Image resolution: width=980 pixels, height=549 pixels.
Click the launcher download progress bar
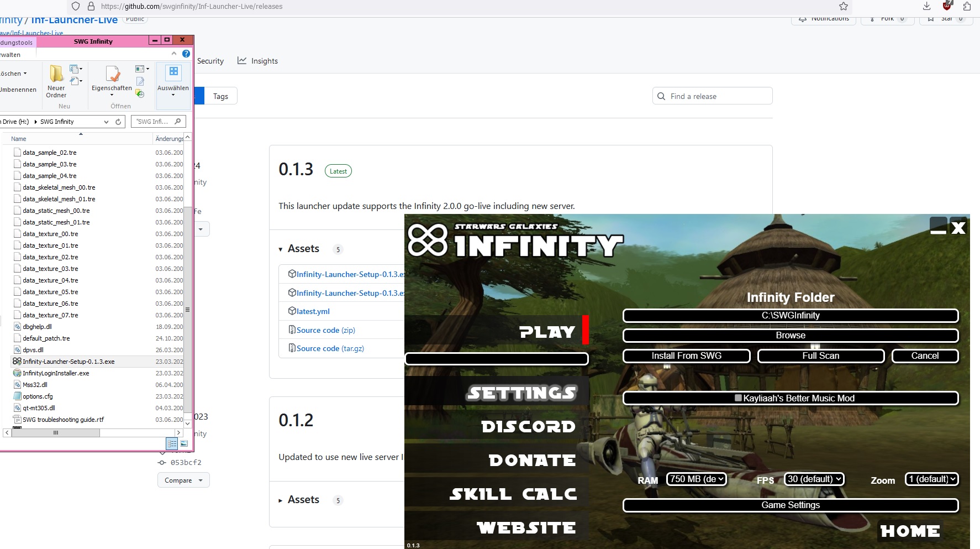pos(497,359)
